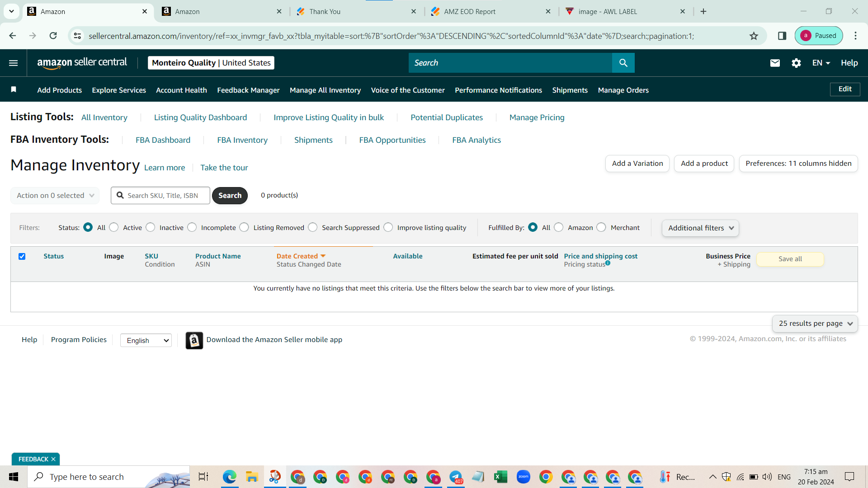Open Add Products menu item
868x488 pixels.
pyautogui.click(x=60, y=90)
